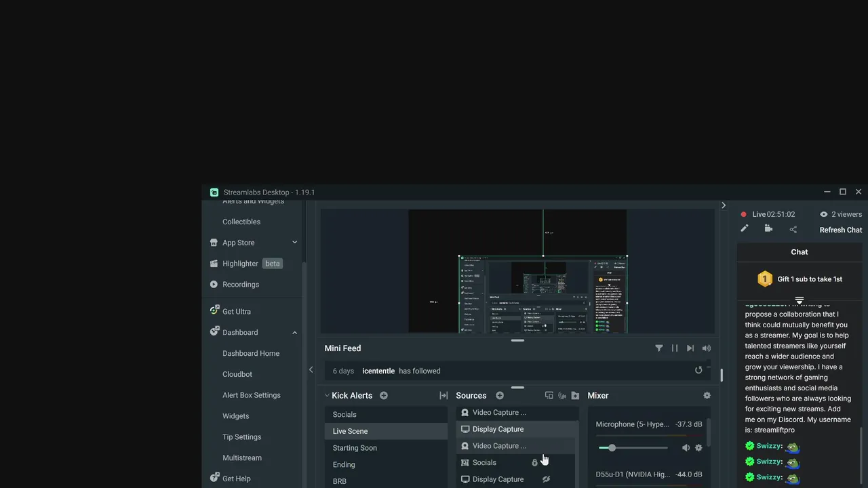The image size is (868, 488).
Task: Open scene transitions next to Kick Alerts
Action: click(443, 396)
